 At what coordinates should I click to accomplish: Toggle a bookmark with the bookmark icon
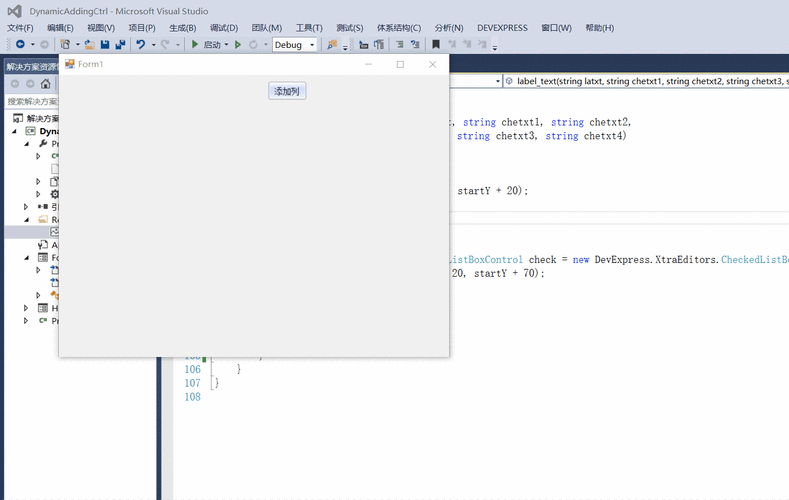pos(436,44)
